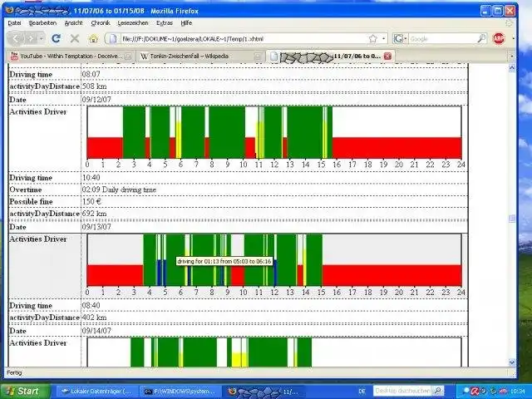Switch to the YouTube Within Temptation tab
Viewport: 532px width, 399px height.
point(71,56)
